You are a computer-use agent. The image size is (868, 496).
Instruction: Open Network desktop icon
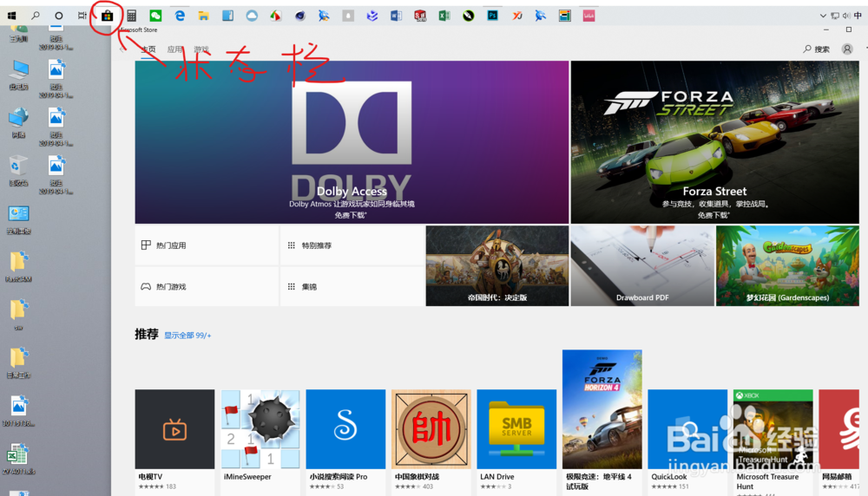coord(19,123)
